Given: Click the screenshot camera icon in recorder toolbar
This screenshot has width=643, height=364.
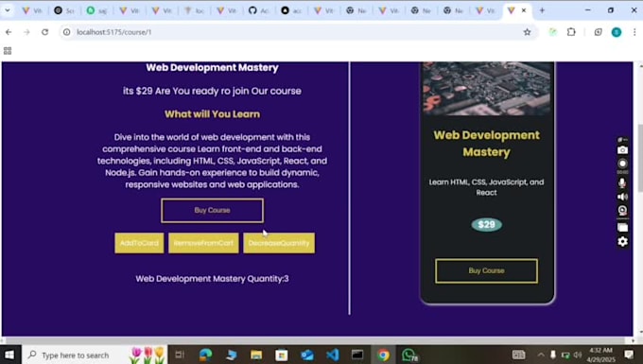Looking at the screenshot, I should click(622, 150).
